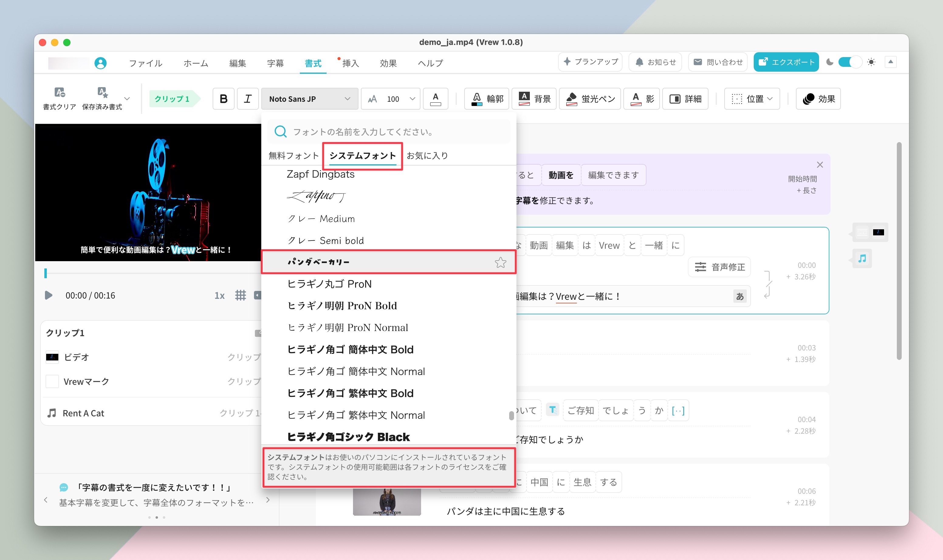Open the 位置 position dropdown
Viewport: 943px width, 560px height.
(x=752, y=99)
